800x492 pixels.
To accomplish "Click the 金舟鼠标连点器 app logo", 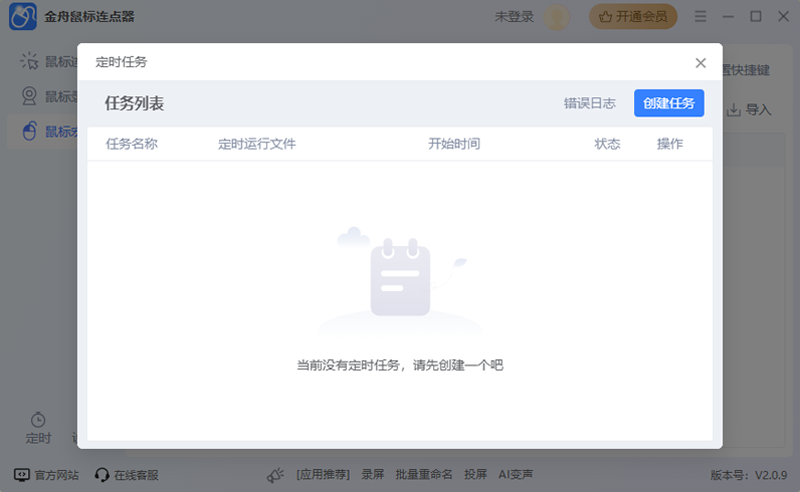I will point(22,17).
